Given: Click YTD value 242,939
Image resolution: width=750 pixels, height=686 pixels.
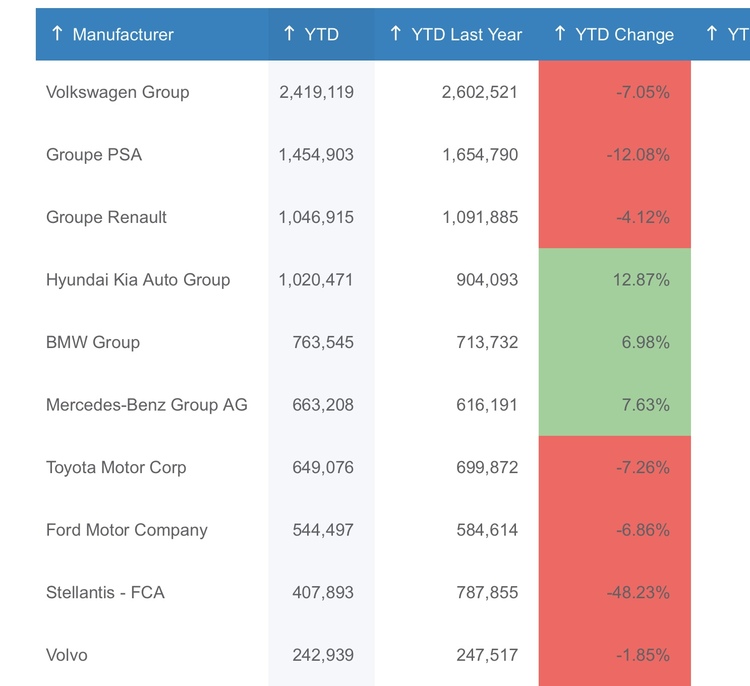Looking at the screenshot, I should click(x=323, y=655).
